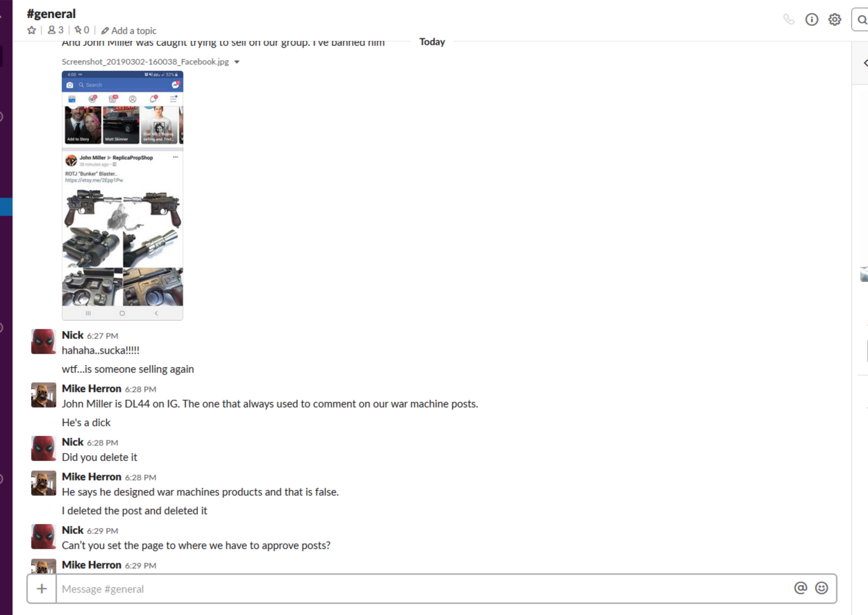Open Mike Herron's name above DL44 message
The width and height of the screenshot is (868, 615).
tap(91, 389)
